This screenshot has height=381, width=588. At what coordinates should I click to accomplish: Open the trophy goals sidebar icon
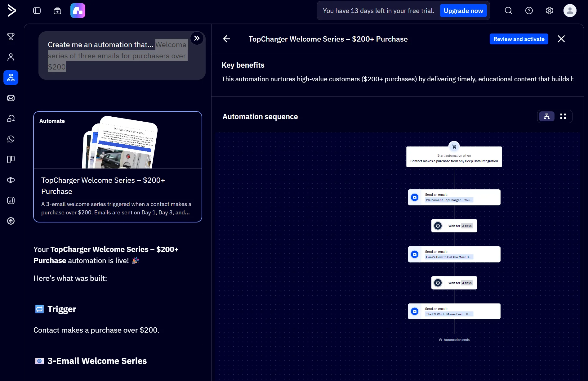pyautogui.click(x=11, y=37)
